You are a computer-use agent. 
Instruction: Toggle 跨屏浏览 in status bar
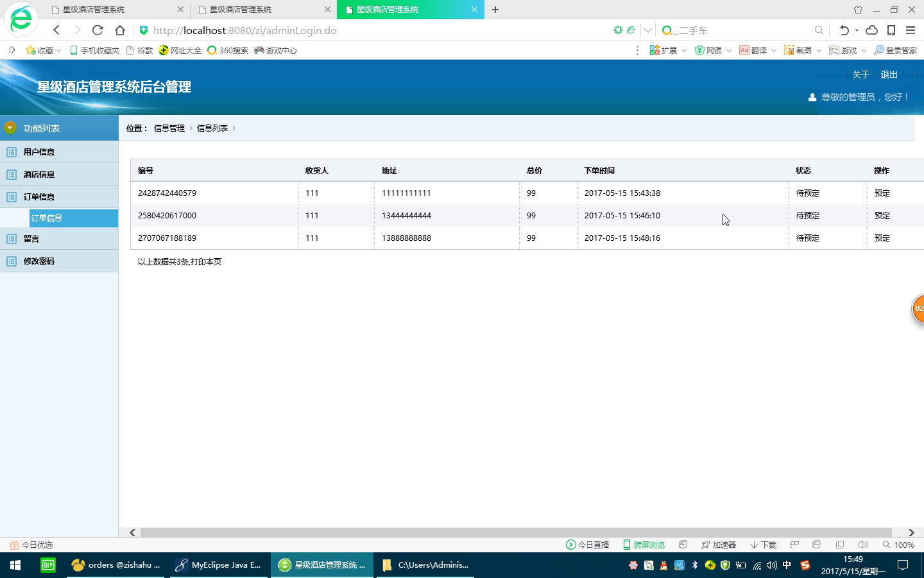coord(644,545)
